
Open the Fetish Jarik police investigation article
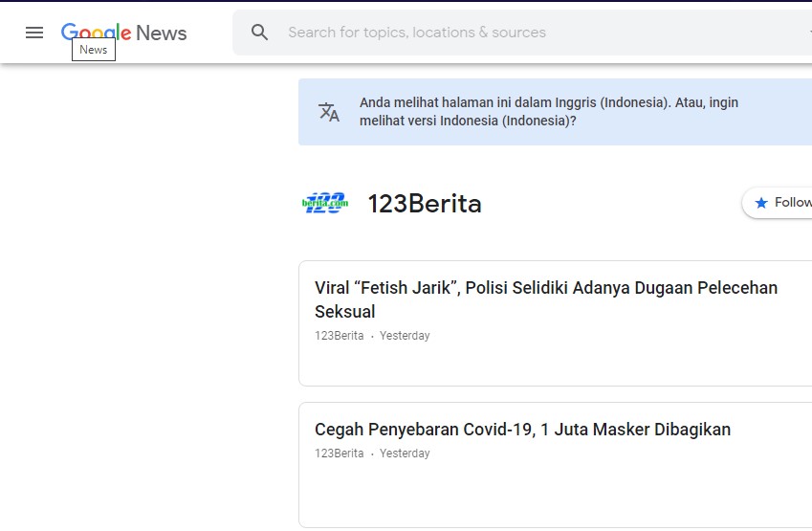(x=546, y=299)
